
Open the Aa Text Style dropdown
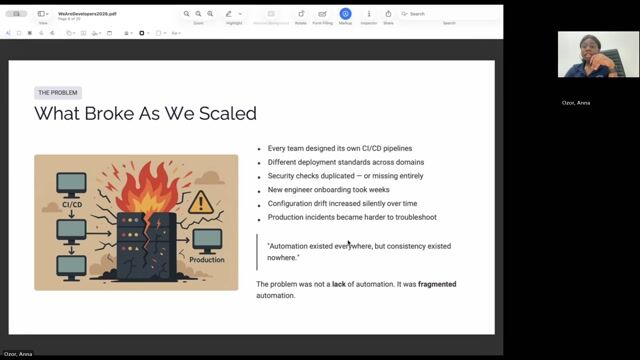pos(176,33)
